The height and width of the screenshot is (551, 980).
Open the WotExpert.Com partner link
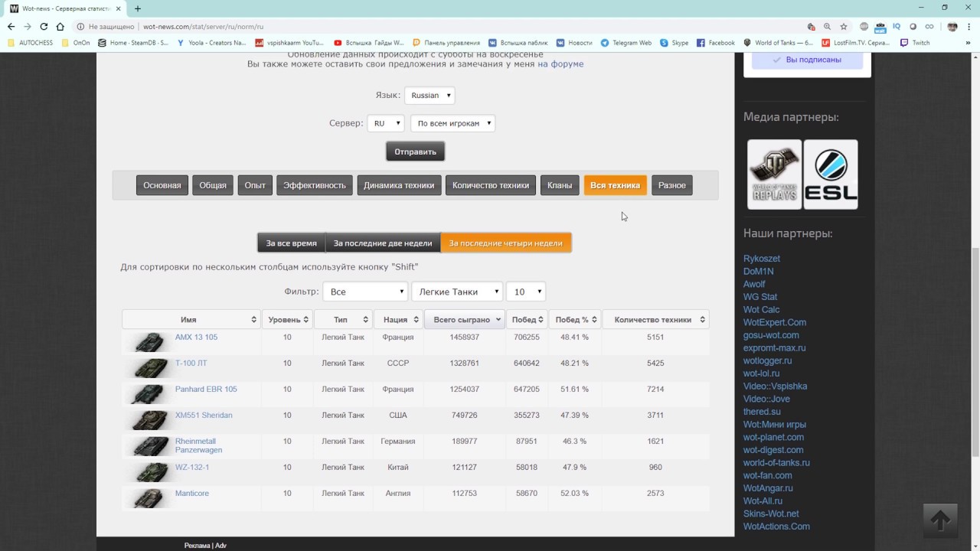[x=775, y=322]
